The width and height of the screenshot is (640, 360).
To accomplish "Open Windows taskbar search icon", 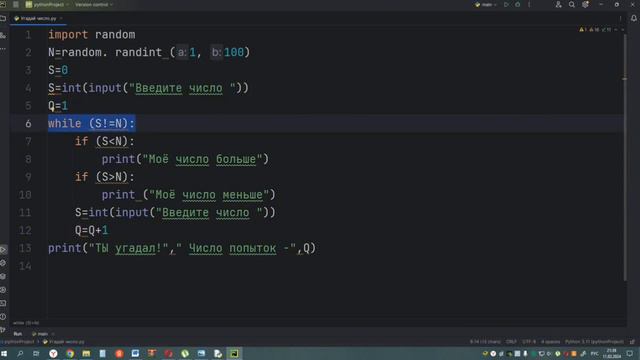I will click(20, 353).
